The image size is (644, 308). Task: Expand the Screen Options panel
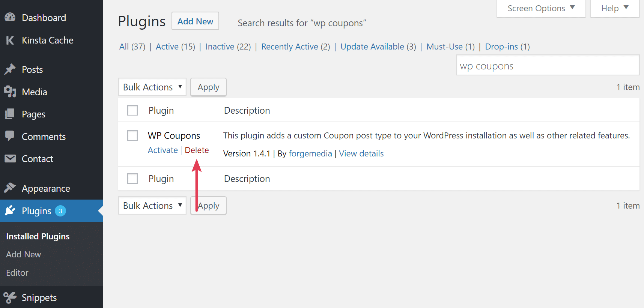pyautogui.click(x=541, y=8)
